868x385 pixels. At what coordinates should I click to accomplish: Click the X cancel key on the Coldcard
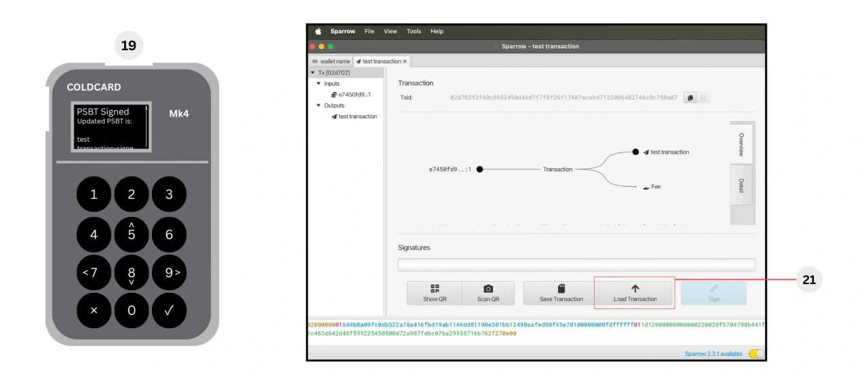(94, 311)
